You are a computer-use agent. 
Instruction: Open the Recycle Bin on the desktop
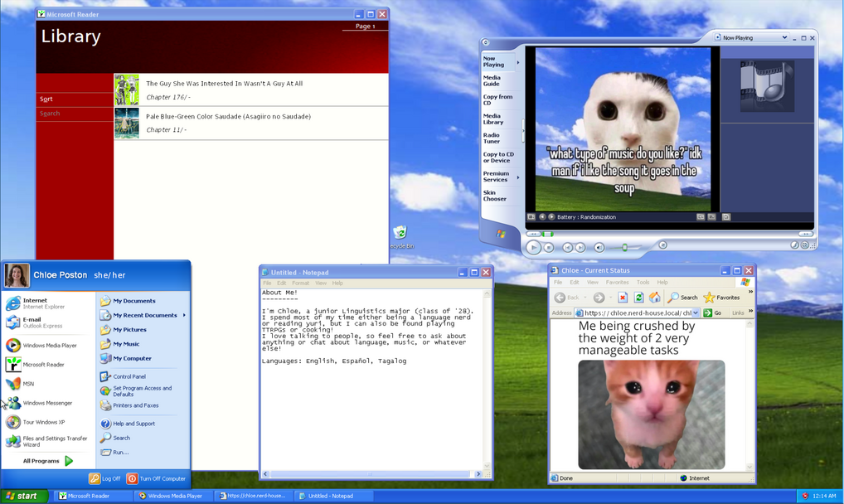click(x=401, y=237)
